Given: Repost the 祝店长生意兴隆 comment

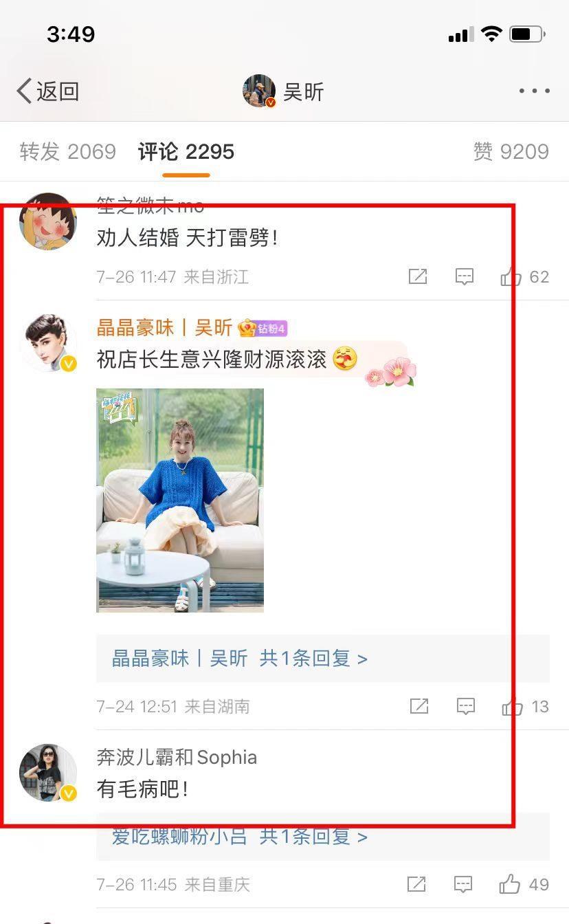Looking at the screenshot, I should [419, 706].
